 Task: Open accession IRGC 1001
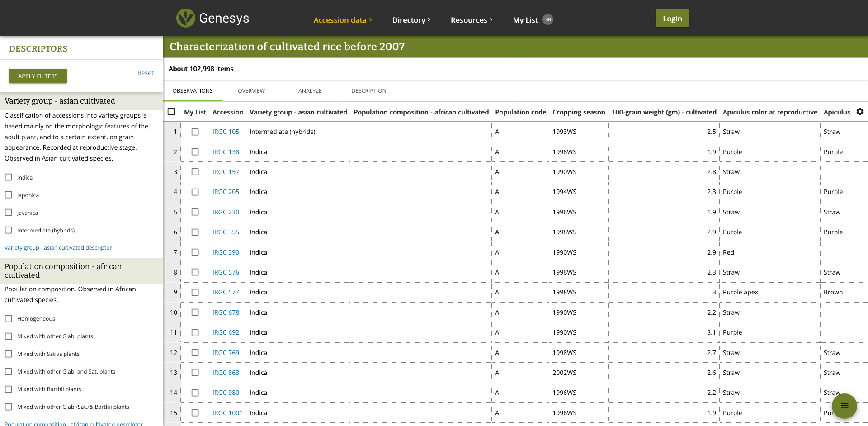click(x=227, y=413)
